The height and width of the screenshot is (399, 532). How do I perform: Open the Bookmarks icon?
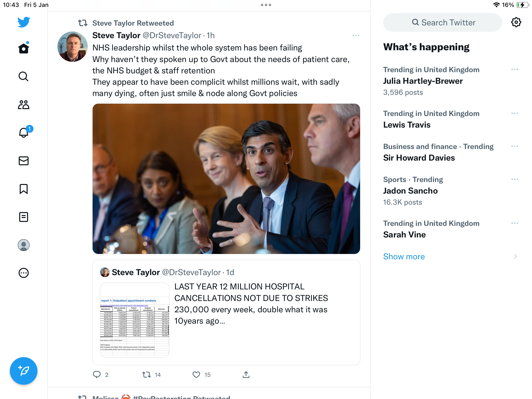click(24, 189)
